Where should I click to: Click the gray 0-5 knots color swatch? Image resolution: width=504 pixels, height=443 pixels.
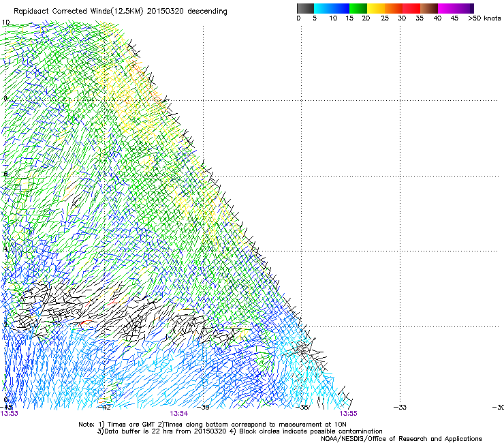click(x=305, y=8)
